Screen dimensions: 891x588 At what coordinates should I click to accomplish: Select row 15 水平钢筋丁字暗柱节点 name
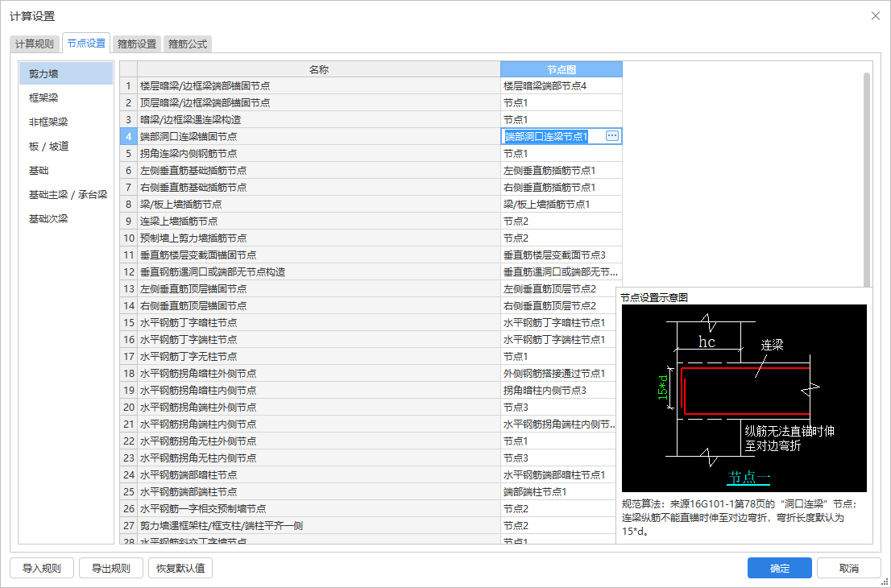pyautogui.click(x=319, y=323)
